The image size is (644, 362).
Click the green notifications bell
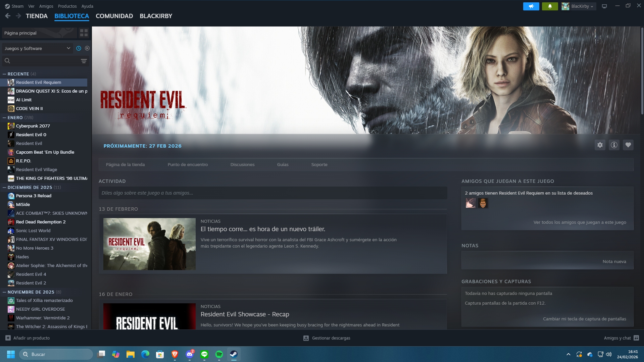550,6
